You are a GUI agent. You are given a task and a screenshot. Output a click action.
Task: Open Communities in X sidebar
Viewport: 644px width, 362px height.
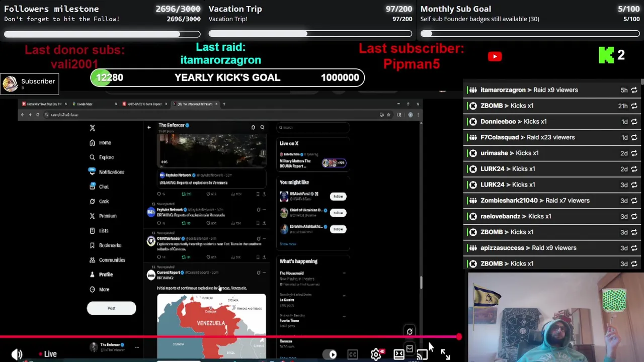pos(107,260)
